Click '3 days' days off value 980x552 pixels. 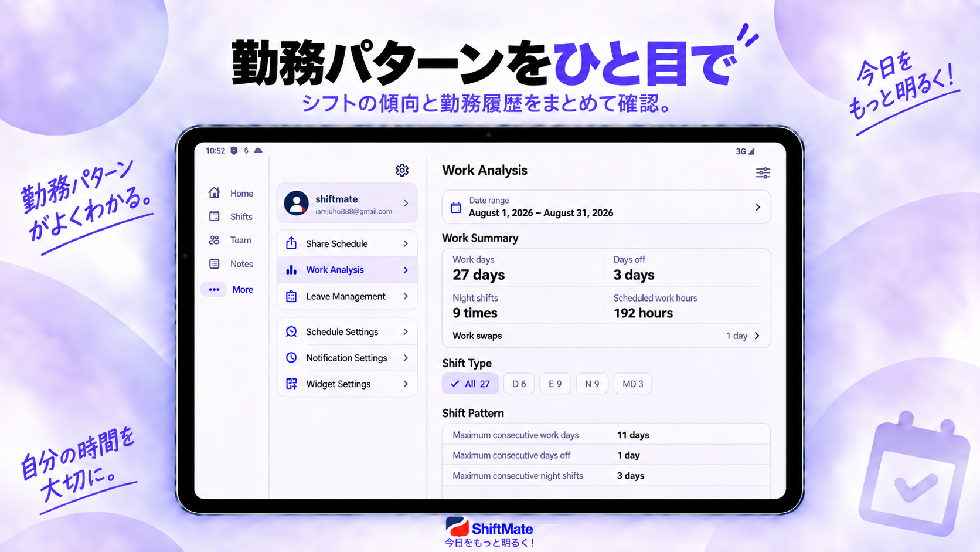tap(634, 275)
